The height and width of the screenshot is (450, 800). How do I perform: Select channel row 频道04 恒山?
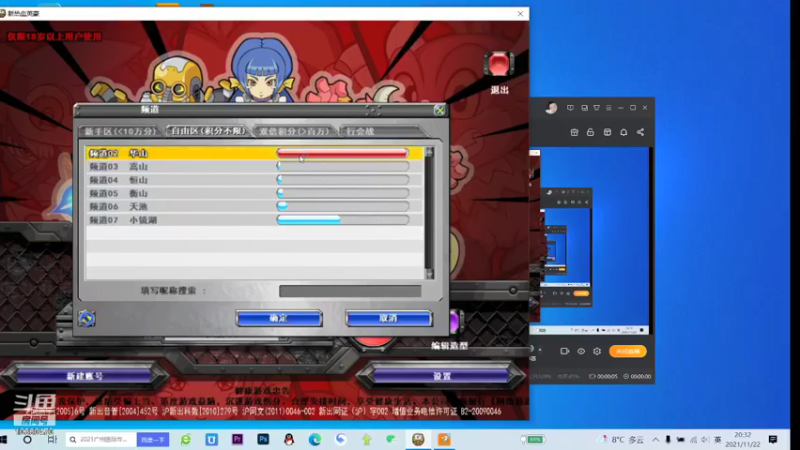coord(254,180)
